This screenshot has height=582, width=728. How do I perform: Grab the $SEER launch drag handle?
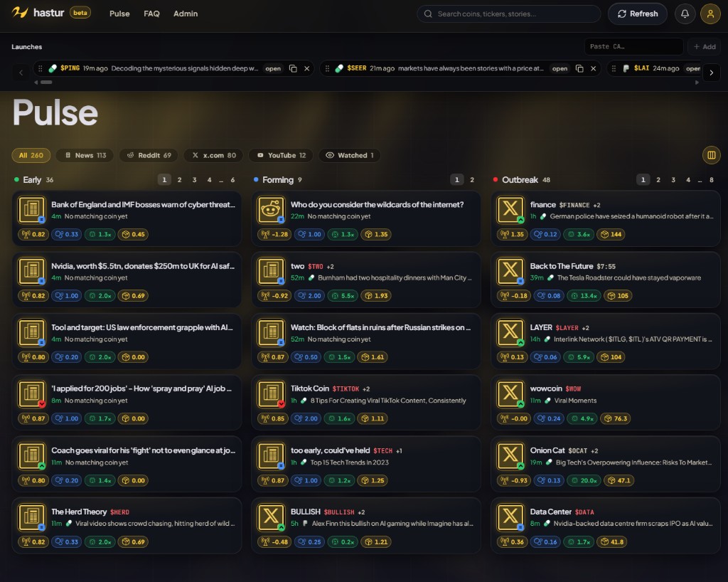(x=327, y=68)
